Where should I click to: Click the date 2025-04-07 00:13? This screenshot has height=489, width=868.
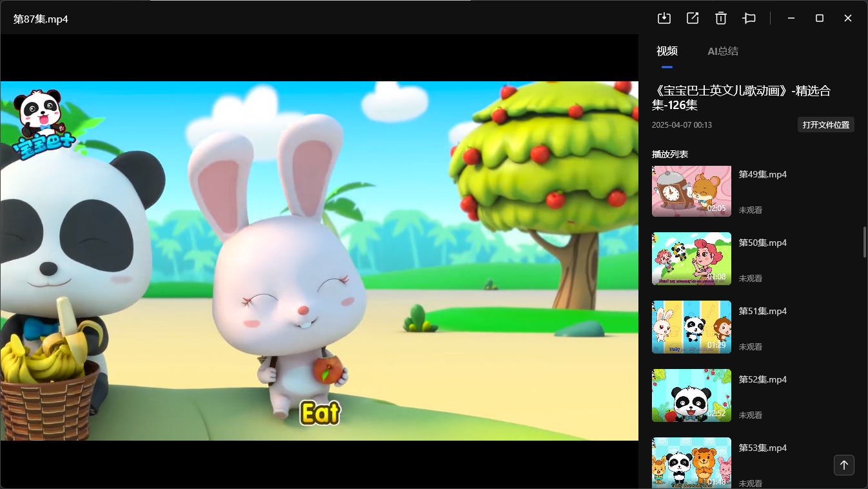click(682, 125)
